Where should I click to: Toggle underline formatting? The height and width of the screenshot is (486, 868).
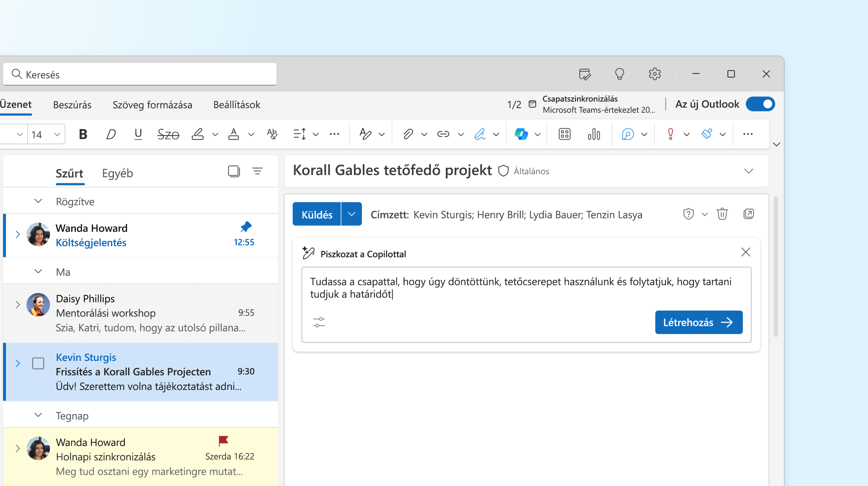[x=138, y=134]
